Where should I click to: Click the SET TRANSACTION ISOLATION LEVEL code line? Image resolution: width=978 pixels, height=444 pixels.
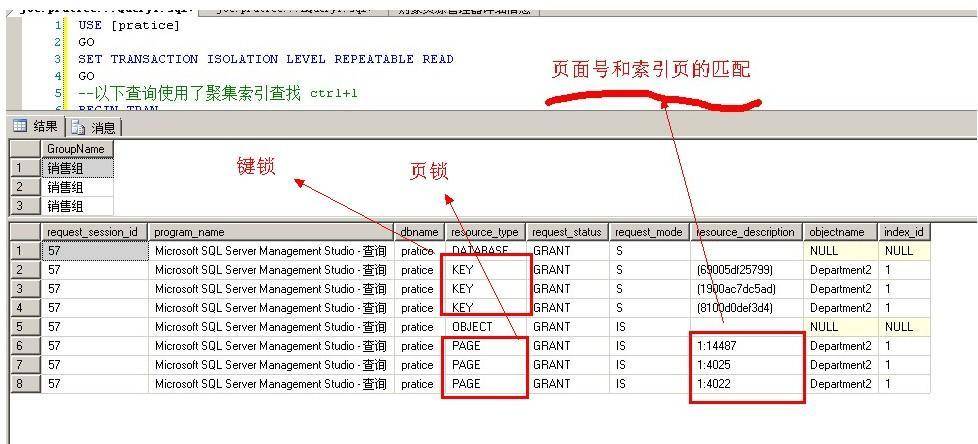coord(265,59)
